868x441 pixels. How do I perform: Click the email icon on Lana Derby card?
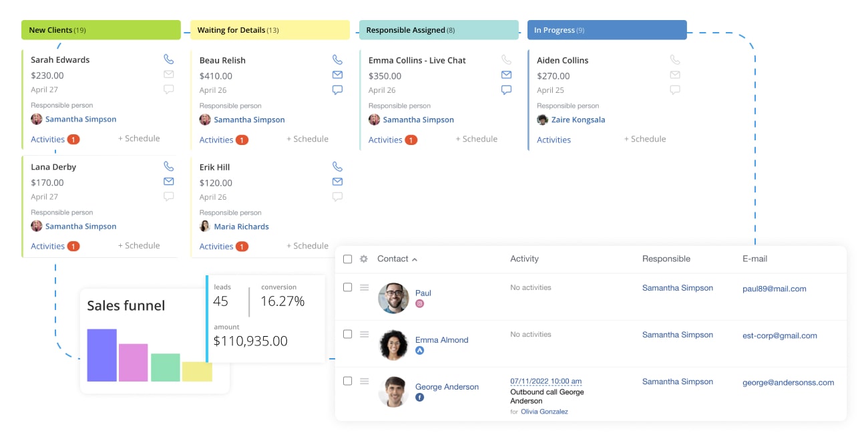tap(169, 181)
